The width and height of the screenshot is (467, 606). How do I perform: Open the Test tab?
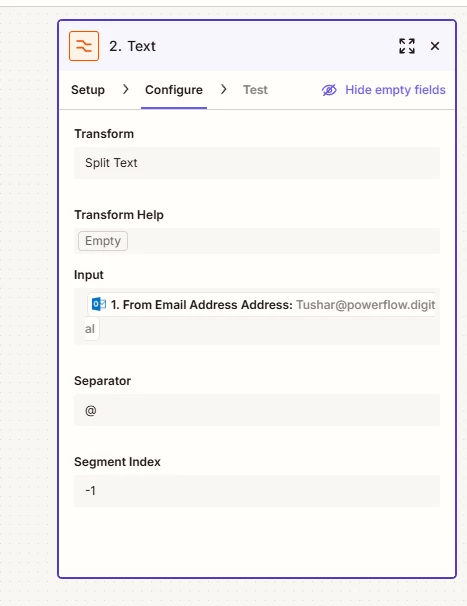click(255, 90)
